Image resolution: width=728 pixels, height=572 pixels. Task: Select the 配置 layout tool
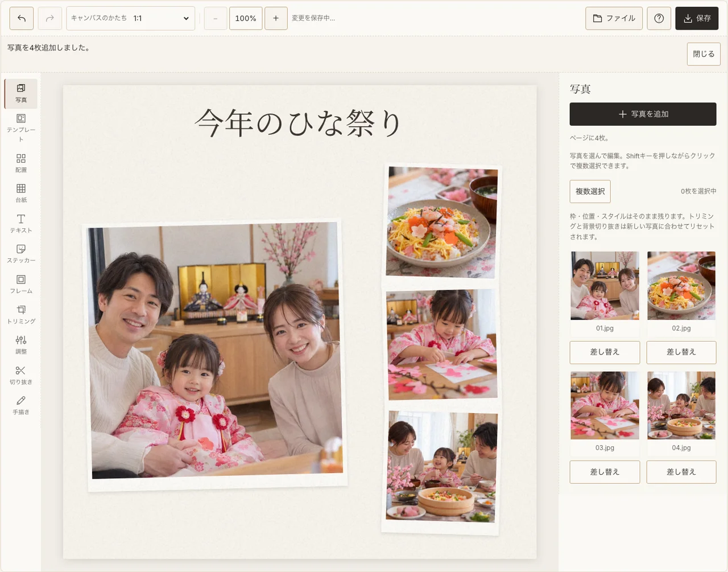(21, 163)
